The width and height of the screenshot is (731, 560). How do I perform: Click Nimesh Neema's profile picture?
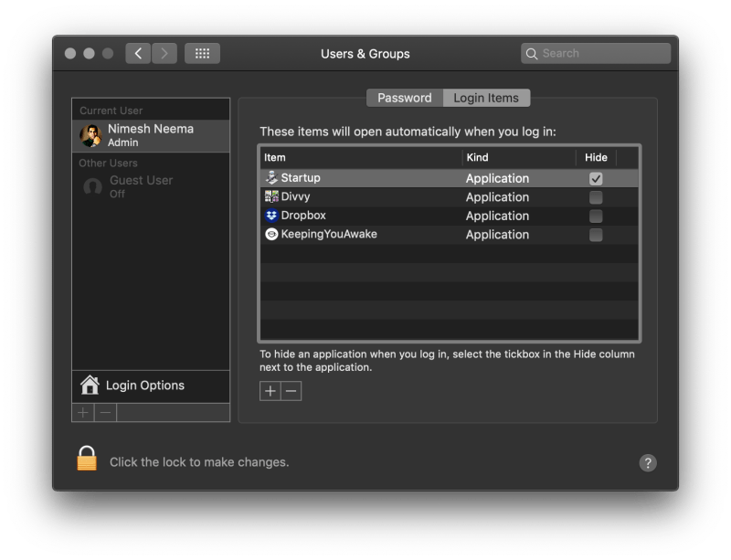click(91, 134)
